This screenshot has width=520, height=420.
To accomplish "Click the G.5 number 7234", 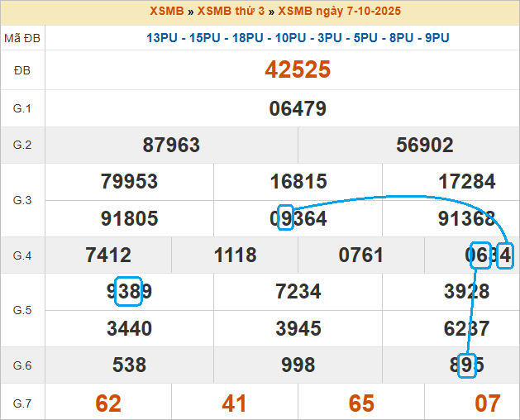I will pos(298,291).
